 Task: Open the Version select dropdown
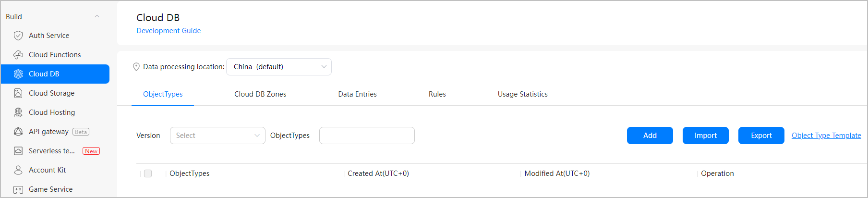click(x=217, y=136)
